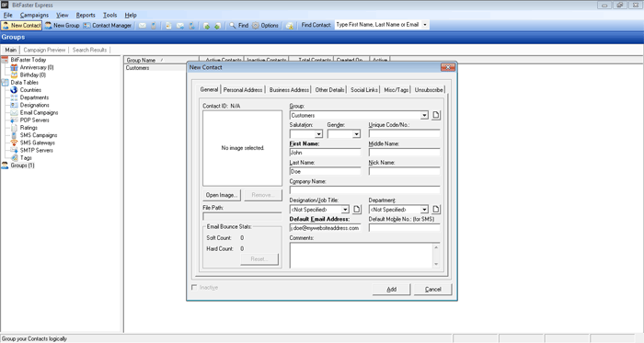The width and height of the screenshot is (644, 343).
Task: Open Options with the gear icon
Action: point(265,26)
